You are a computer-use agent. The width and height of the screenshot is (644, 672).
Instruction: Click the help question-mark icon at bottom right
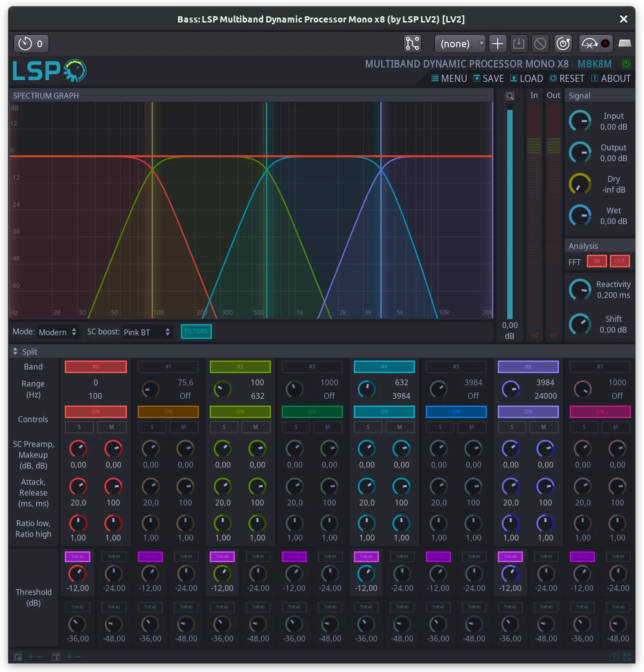coord(614,657)
